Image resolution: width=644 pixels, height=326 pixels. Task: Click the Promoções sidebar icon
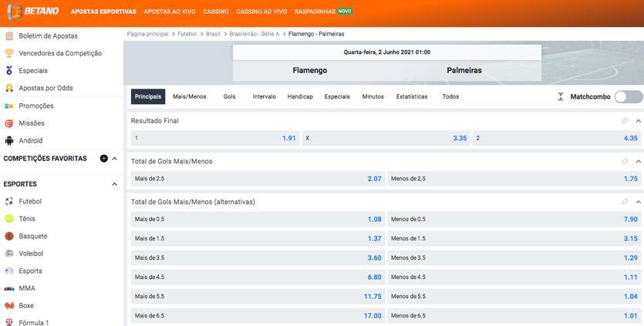coord(9,106)
